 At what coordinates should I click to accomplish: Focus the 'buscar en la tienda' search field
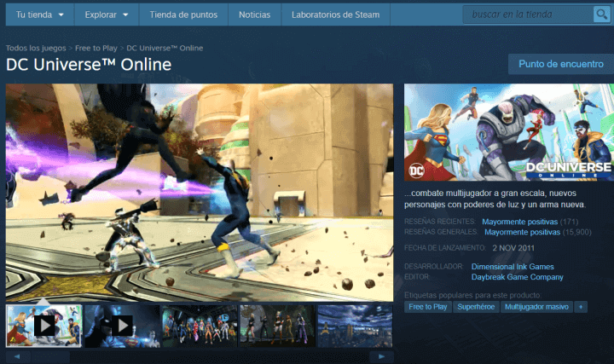click(528, 14)
